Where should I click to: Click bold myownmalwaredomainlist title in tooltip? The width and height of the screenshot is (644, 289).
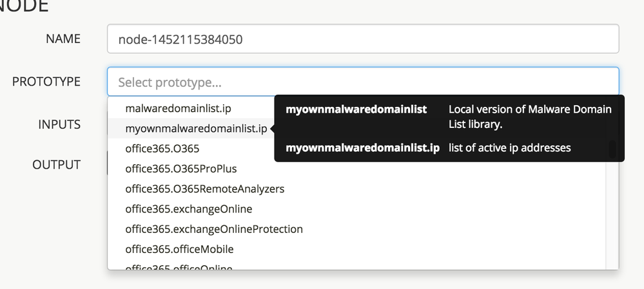[356, 109]
